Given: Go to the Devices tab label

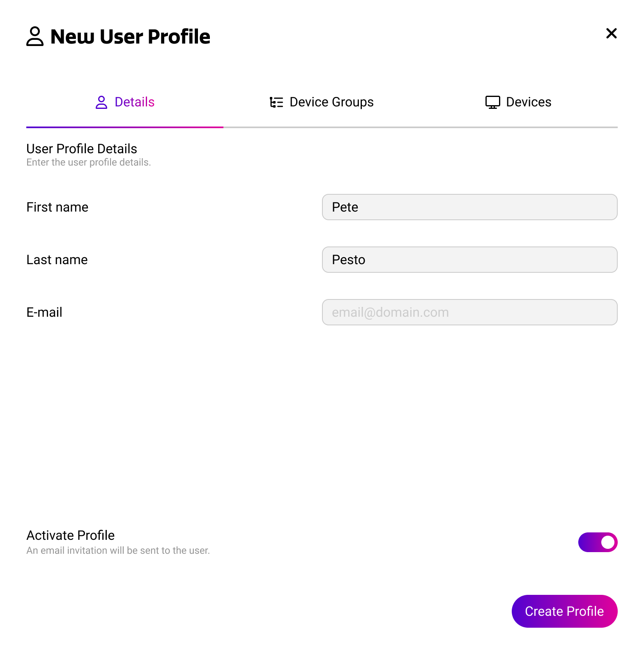Looking at the screenshot, I should [529, 102].
